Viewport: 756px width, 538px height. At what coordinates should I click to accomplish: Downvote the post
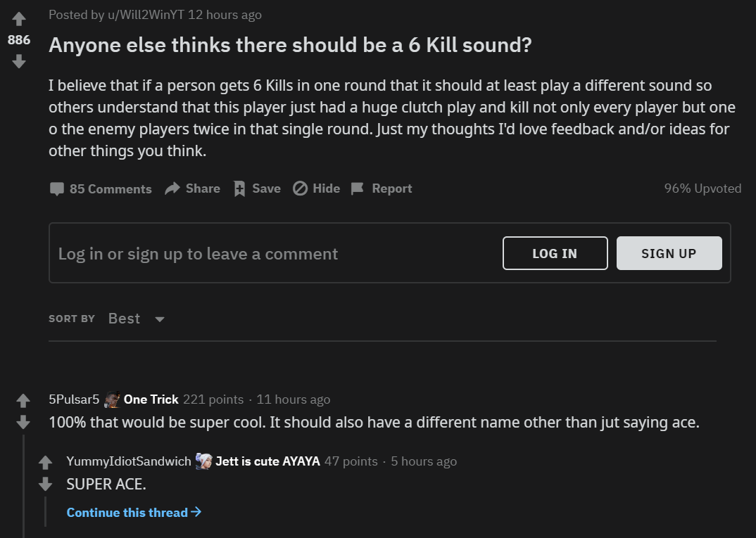click(18, 62)
